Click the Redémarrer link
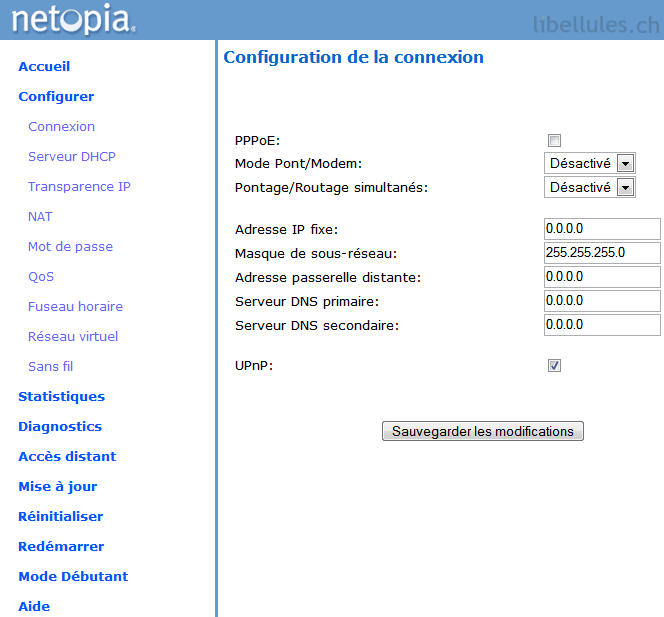The image size is (664, 617). (x=61, y=547)
